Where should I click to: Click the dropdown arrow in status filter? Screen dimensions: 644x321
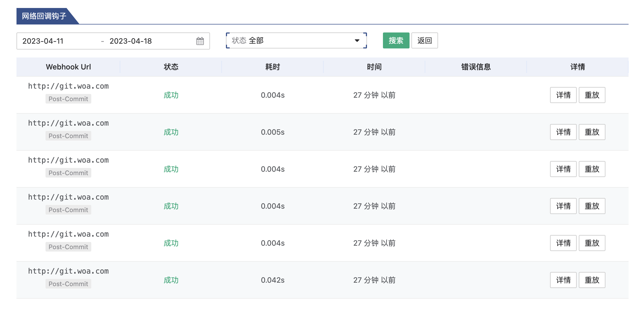pyautogui.click(x=357, y=40)
